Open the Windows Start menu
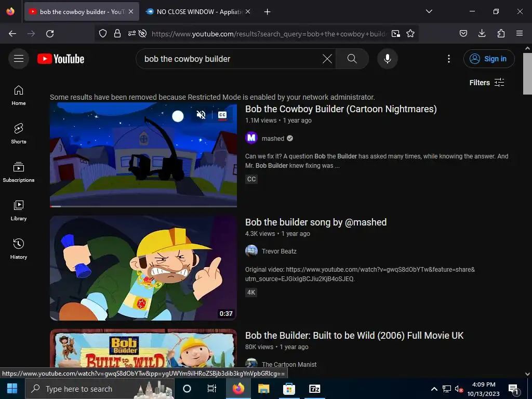532x399 pixels. coord(12,389)
